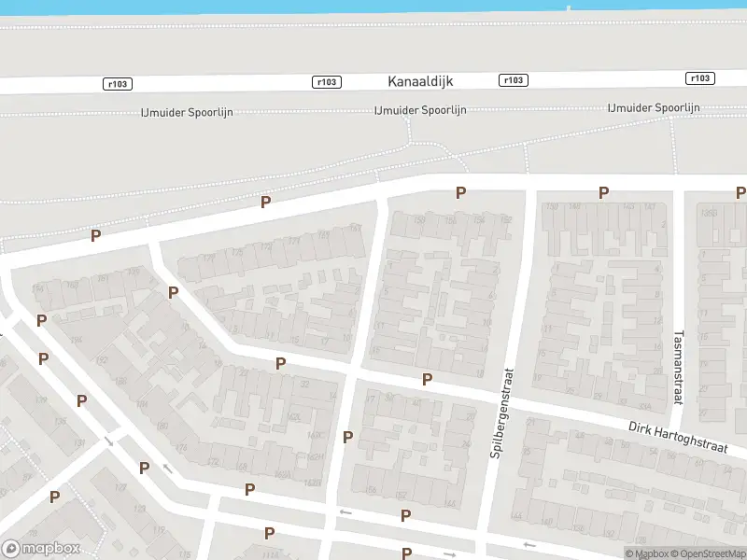The width and height of the screenshot is (747, 560).
Task: Open the © Mapbox attribution link
Action: [x=647, y=553]
